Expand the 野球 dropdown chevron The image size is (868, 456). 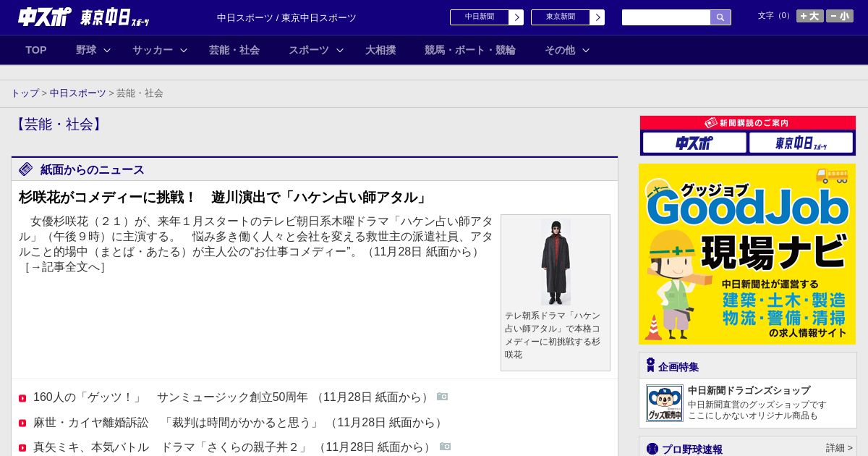coord(107,51)
